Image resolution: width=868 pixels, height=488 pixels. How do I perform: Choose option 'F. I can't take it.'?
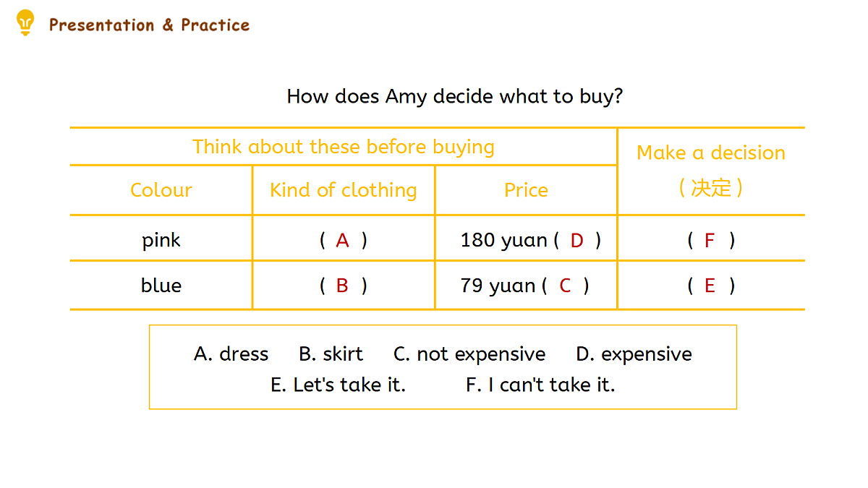pos(540,385)
